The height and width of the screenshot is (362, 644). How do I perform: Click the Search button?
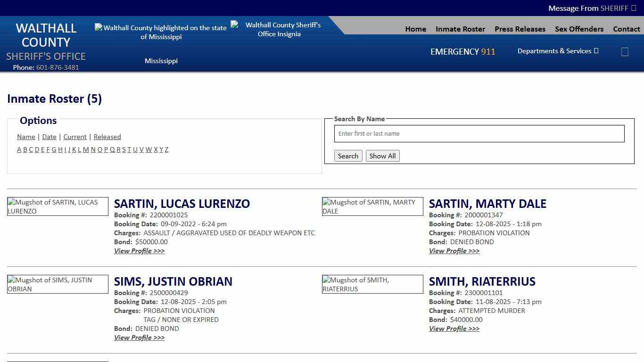(348, 156)
